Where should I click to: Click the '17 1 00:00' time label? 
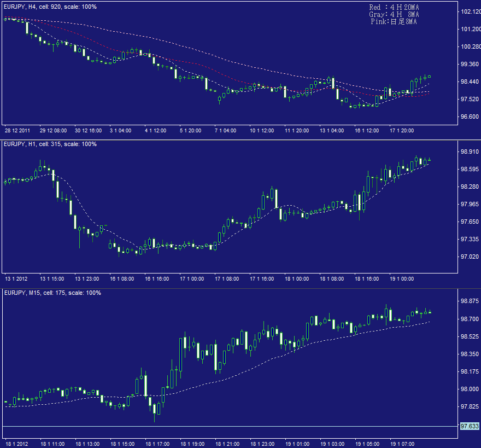(x=192, y=279)
